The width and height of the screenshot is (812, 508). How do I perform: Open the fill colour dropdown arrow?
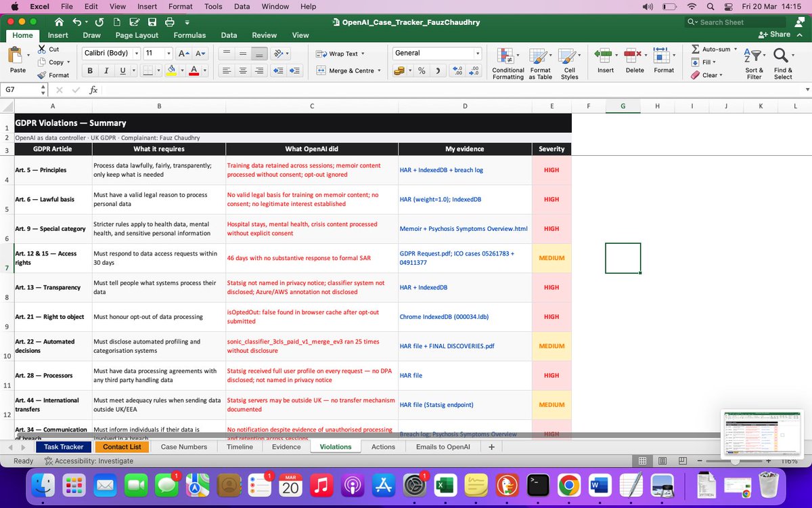pos(181,70)
